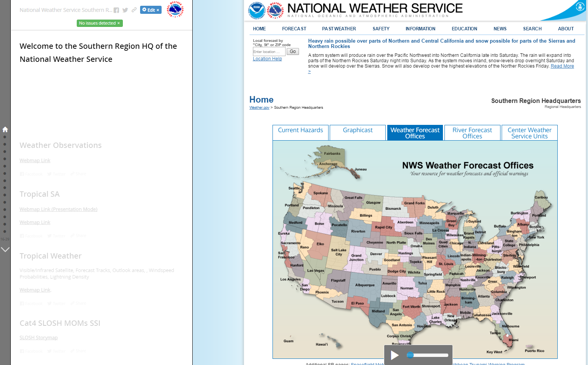Click the government seal at banner's right corner
The height and width of the screenshot is (365, 588).
point(580,6)
